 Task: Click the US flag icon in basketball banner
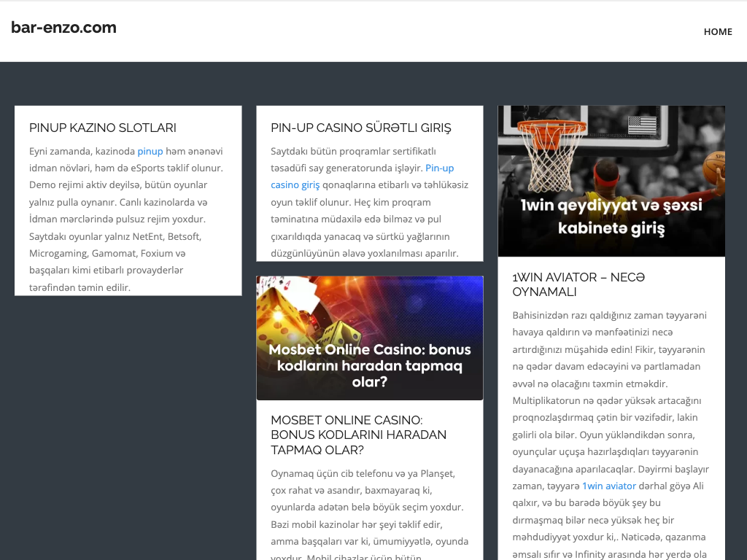(642, 125)
